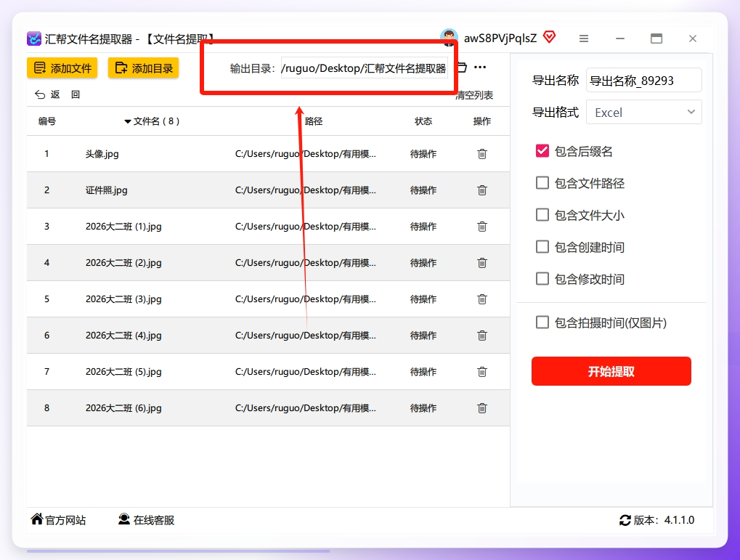The width and height of the screenshot is (740, 560).
Task: Delete row 头像.jpg with trash icon
Action: 482,154
